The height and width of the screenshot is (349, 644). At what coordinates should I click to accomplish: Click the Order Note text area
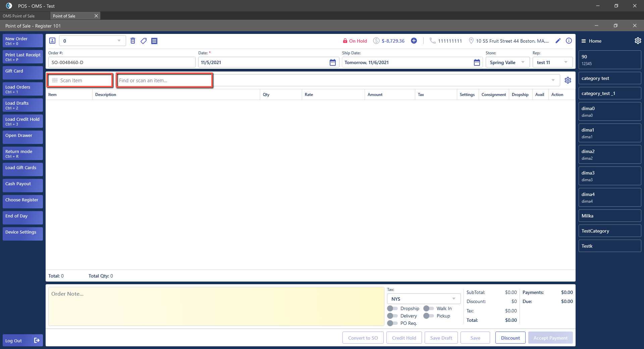pyautogui.click(x=216, y=306)
